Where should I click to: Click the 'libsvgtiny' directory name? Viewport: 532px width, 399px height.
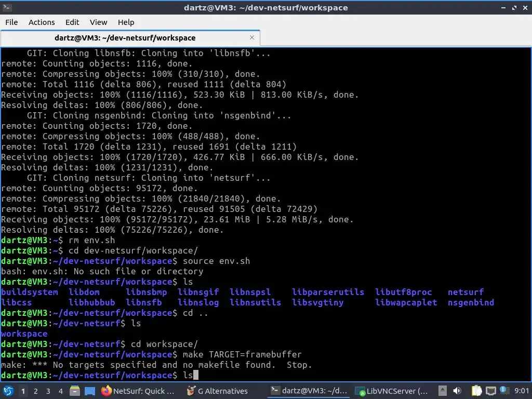[x=318, y=302]
